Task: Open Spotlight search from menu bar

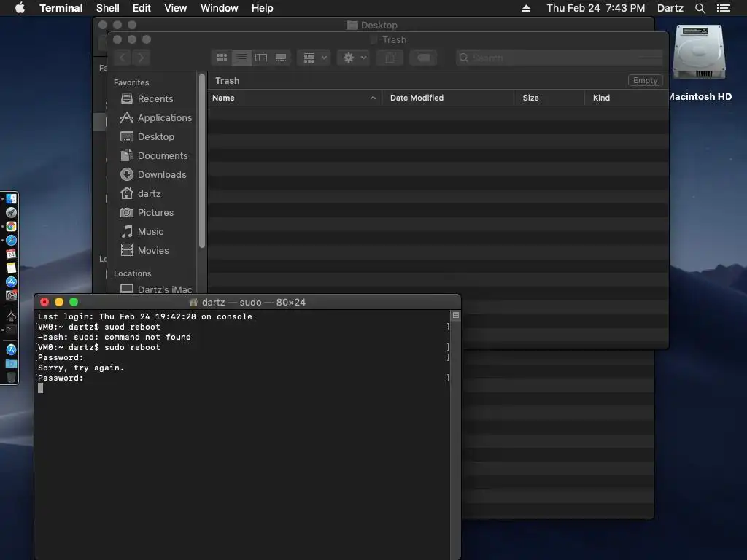Action: [700, 8]
